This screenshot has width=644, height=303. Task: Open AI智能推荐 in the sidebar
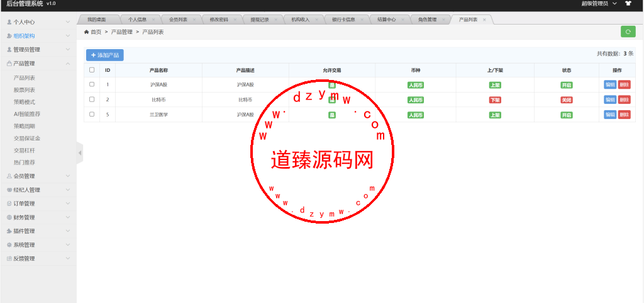(27, 114)
